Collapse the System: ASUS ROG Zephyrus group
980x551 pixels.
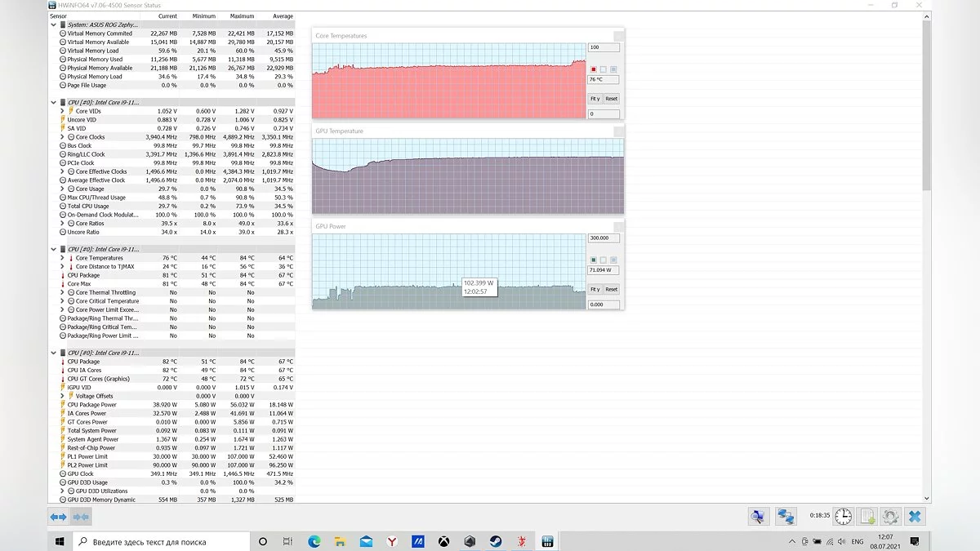pos(54,24)
